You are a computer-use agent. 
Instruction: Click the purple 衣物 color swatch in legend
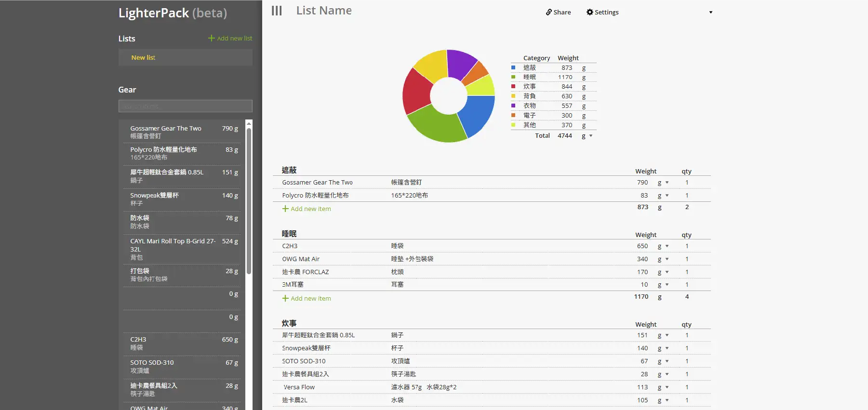pos(513,106)
